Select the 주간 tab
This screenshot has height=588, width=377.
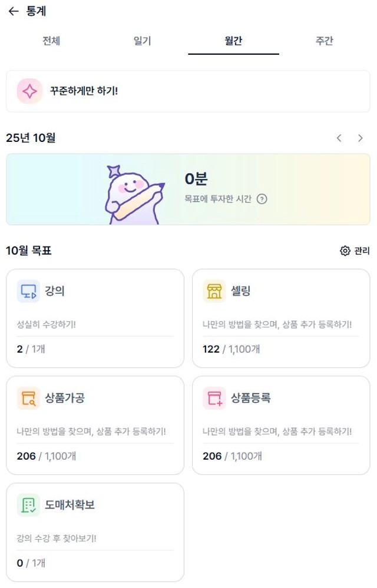tap(325, 41)
